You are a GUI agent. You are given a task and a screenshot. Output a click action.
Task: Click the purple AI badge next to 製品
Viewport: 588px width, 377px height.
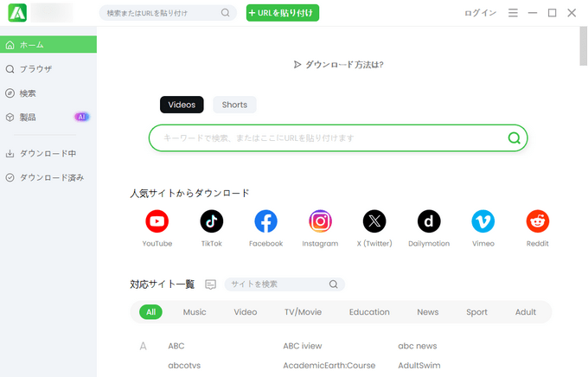pos(81,117)
